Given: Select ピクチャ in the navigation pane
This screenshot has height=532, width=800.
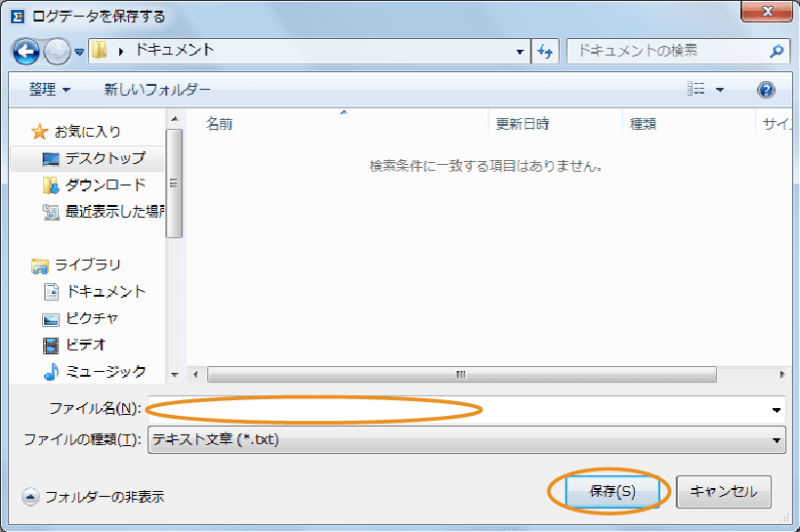Looking at the screenshot, I should pyautogui.click(x=92, y=318).
